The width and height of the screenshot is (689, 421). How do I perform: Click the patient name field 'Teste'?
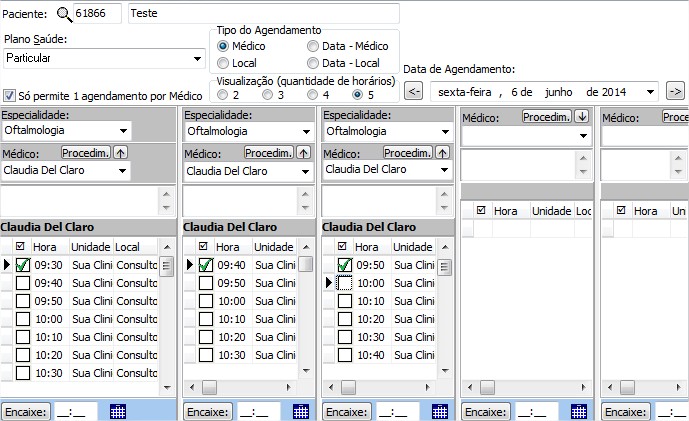[262, 14]
